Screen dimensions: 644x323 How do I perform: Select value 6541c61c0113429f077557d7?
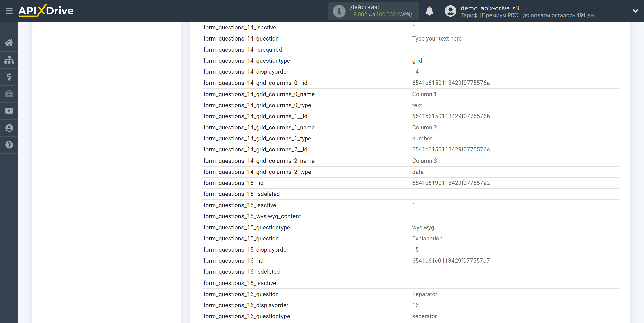451,261
